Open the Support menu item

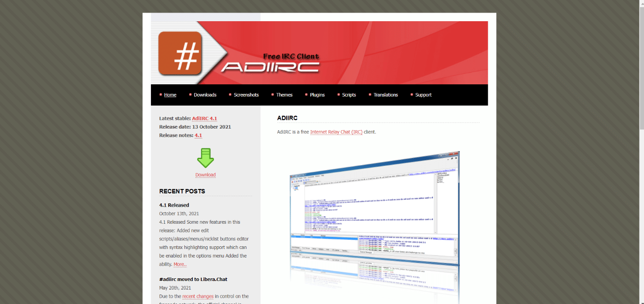[x=423, y=95]
